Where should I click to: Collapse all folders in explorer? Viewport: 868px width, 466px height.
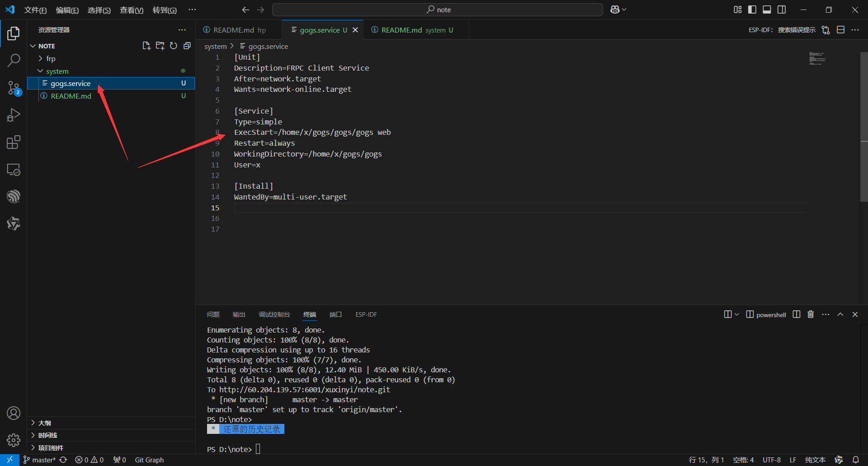[x=187, y=46]
